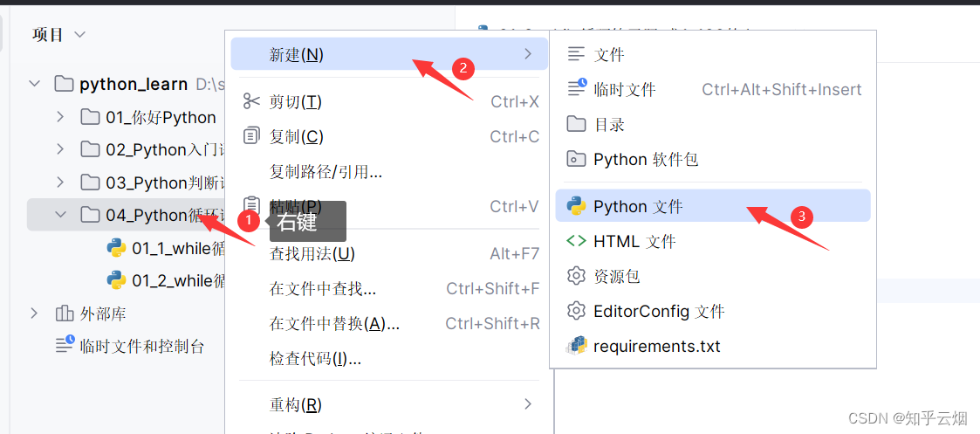Choose 复制(C) from the context menu
The width and height of the screenshot is (980, 434).
click(389, 136)
